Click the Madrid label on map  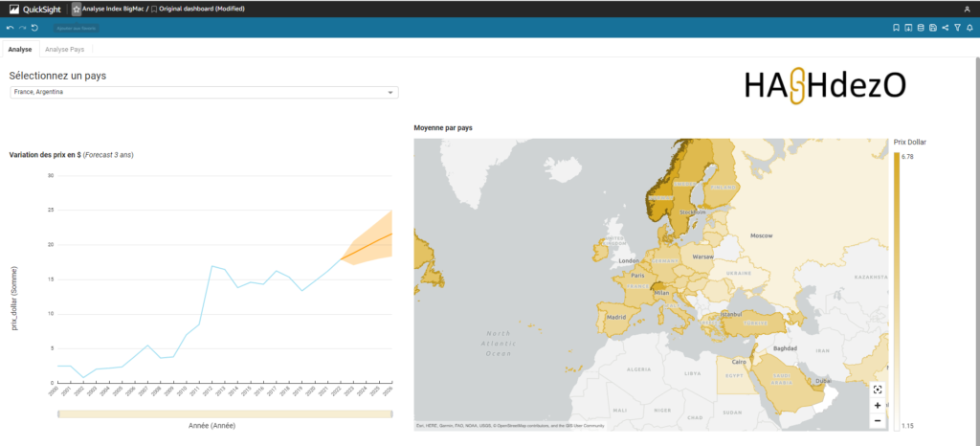tap(616, 317)
